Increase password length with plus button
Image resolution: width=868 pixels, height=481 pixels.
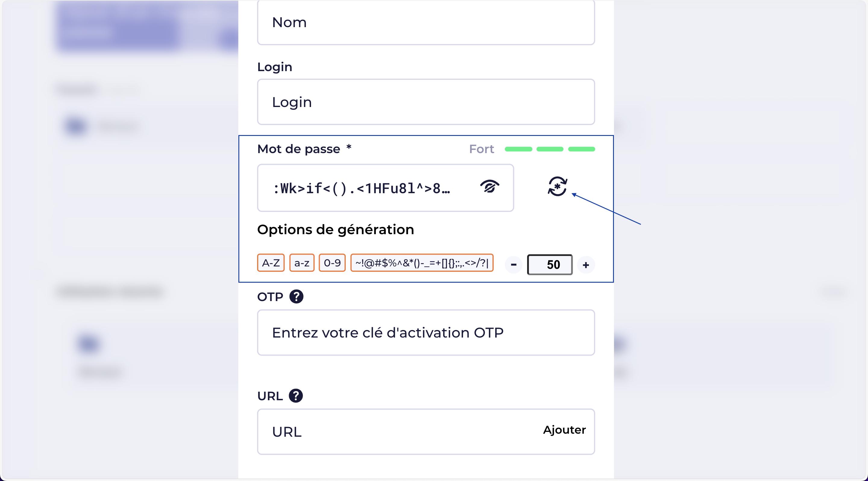tap(586, 265)
